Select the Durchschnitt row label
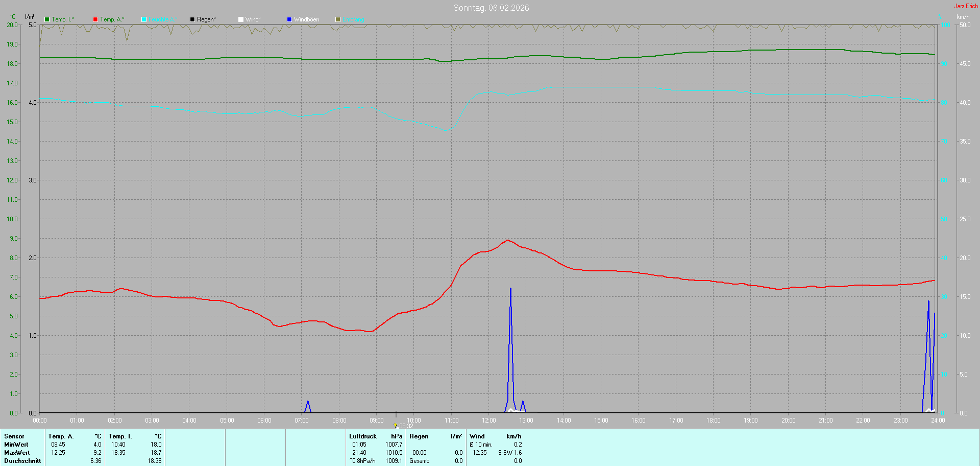 22,461
